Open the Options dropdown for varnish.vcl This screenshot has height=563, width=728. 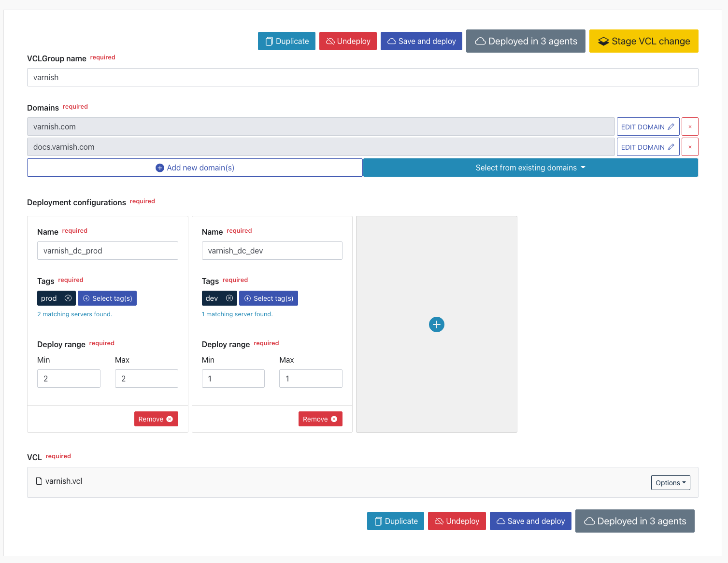click(x=670, y=482)
